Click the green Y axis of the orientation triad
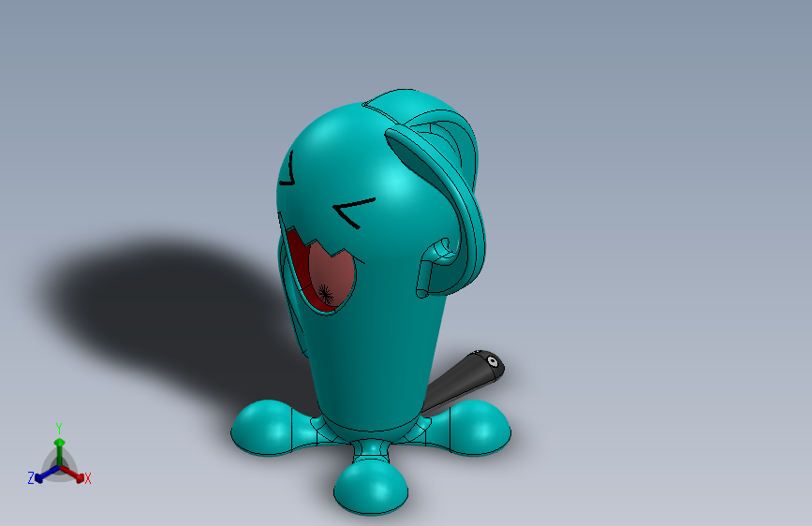The width and height of the screenshot is (812, 526). point(60,451)
